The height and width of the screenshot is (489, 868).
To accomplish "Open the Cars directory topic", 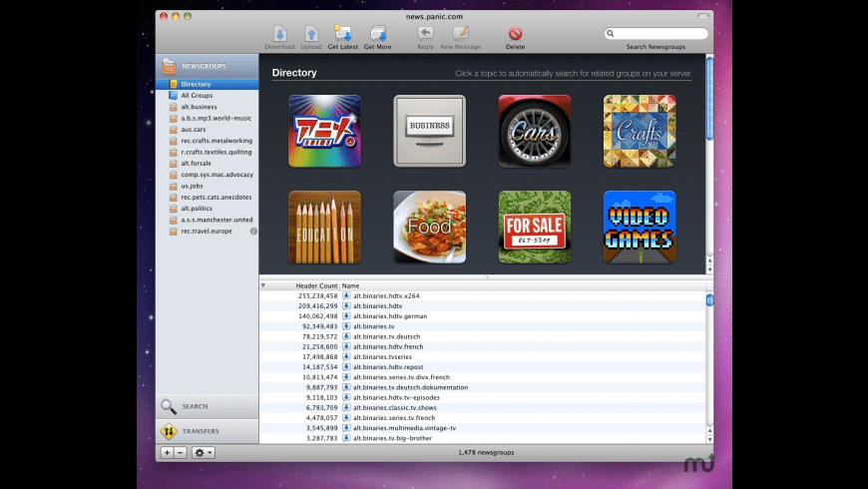I will pyautogui.click(x=535, y=131).
